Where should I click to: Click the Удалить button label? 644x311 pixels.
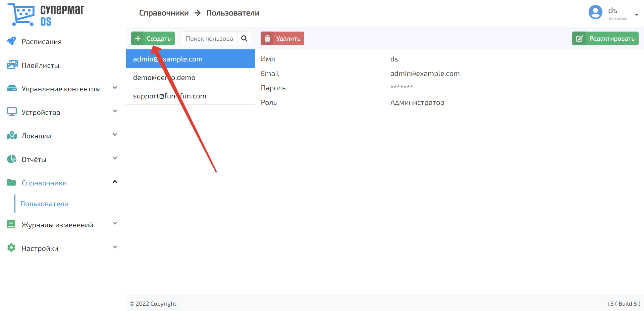288,39
